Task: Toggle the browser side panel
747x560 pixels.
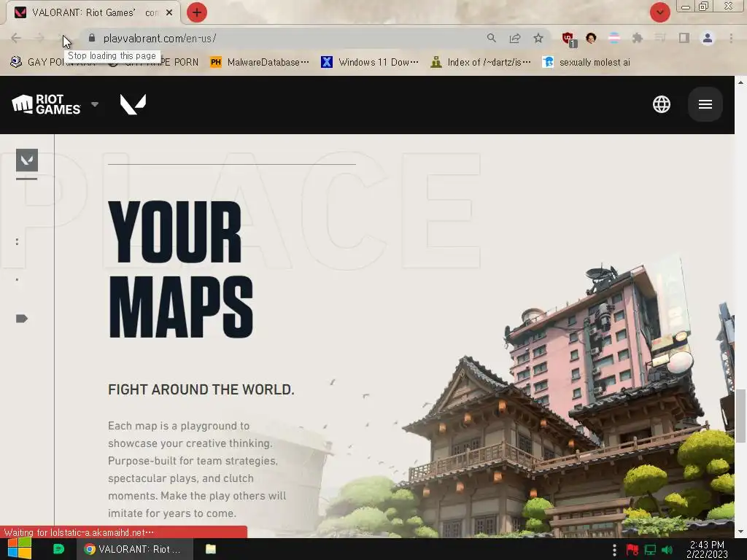Action: (684, 38)
